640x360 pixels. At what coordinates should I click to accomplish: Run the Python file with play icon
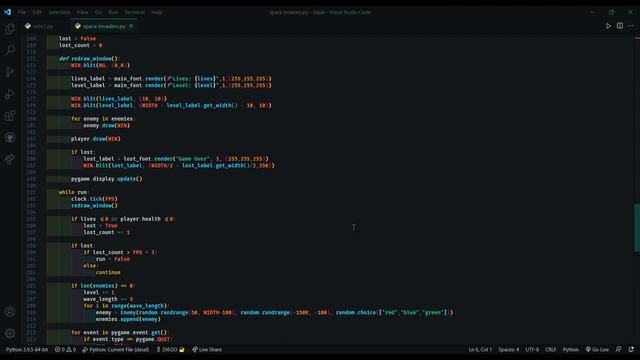coord(608,26)
